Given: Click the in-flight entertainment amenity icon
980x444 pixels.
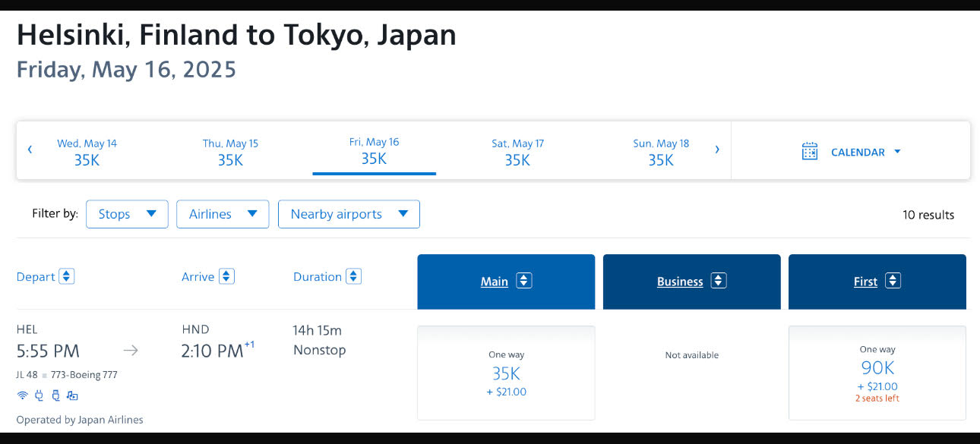Looking at the screenshot, I should (72, 395).
